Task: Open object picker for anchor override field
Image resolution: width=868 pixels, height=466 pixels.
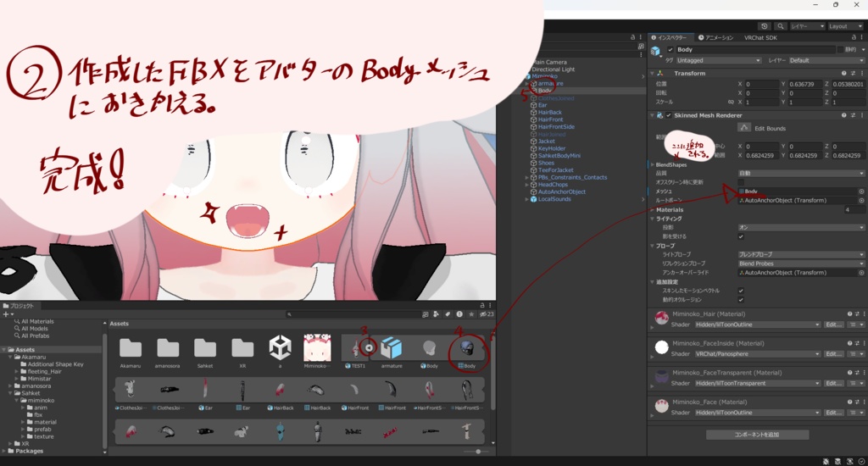Action: [861, 273]
